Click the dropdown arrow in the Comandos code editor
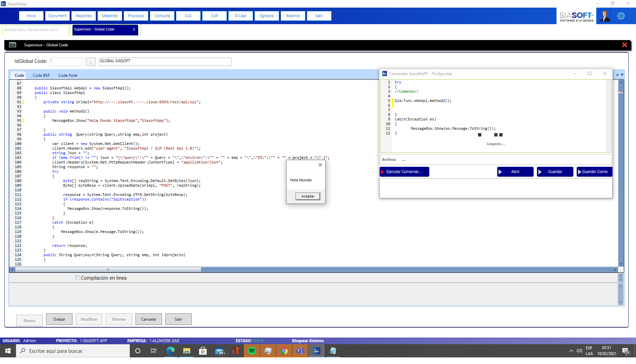Image resolution: width=636 pixels, height=364 pixels. coord(609,150)
